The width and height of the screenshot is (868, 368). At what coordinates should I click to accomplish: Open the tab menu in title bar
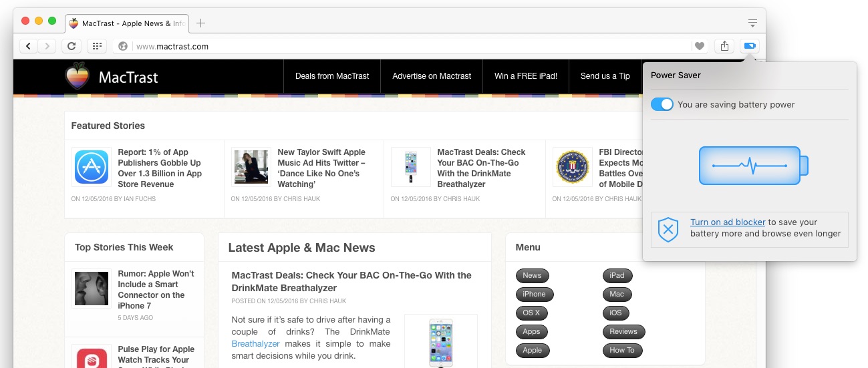pos(752,23)
